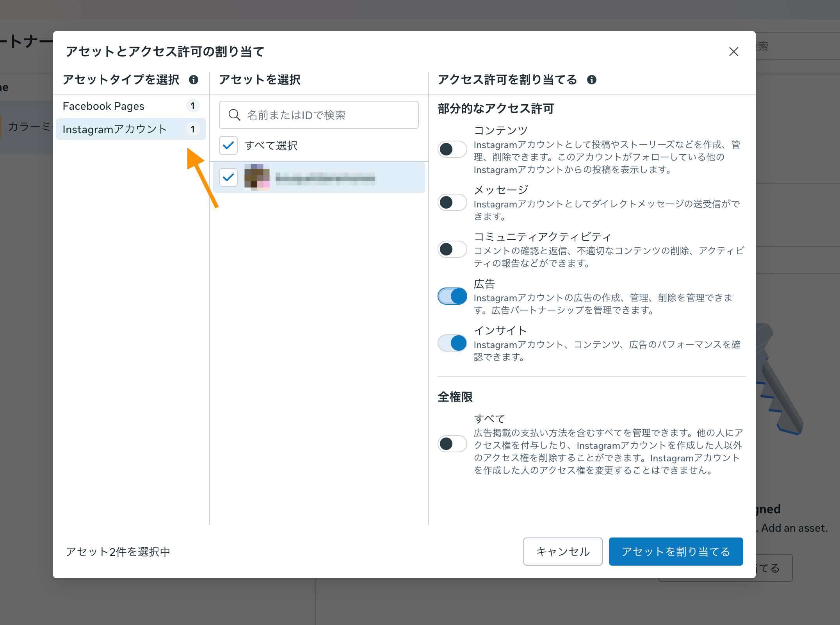The image size is (840, 625).
Task: Close the asset assignment dialog
Action: [x=733, y=52]
